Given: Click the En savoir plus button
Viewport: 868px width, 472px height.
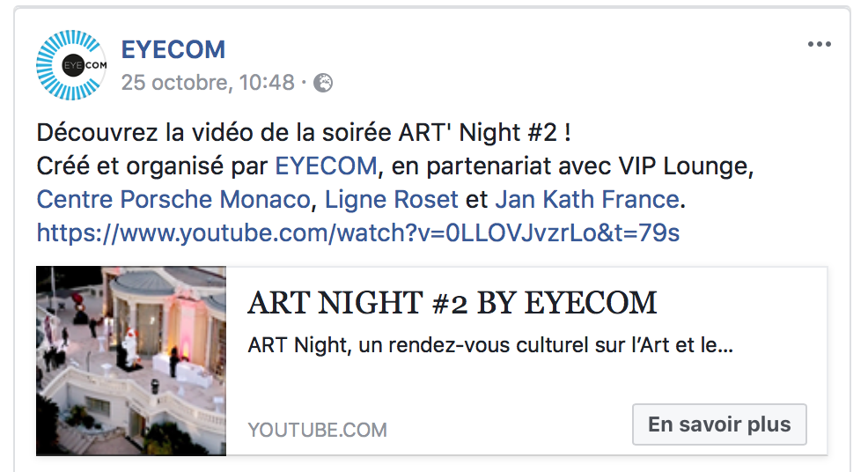Looking at the screenshot, I should pyautogui.click(x=719, y=424).
